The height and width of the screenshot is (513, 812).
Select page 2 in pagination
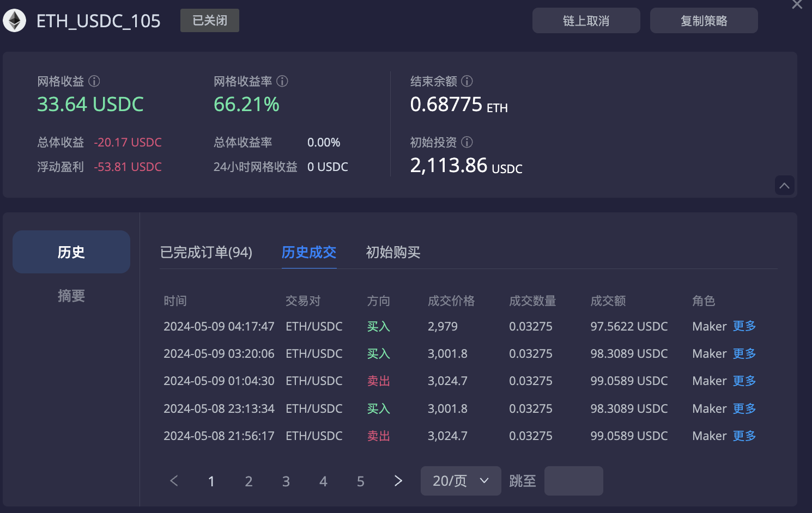[249, 481]
